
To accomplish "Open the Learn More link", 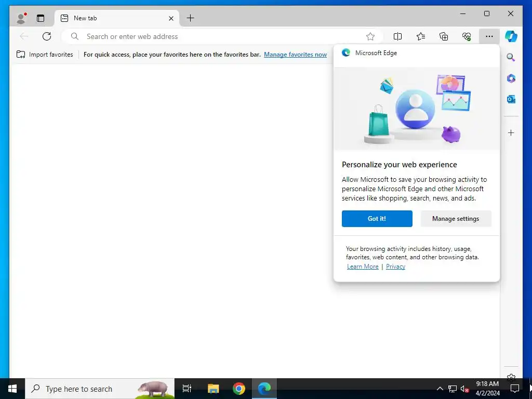I will pyautogui.click(x=362, y=267).
